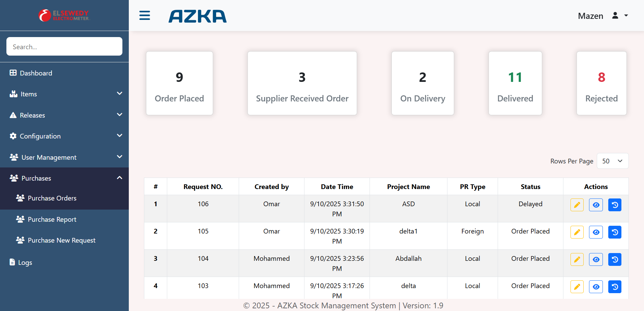Click the user profile icon beside Mazen
Viewport: 644px width, 311px height.
[615, 15]
